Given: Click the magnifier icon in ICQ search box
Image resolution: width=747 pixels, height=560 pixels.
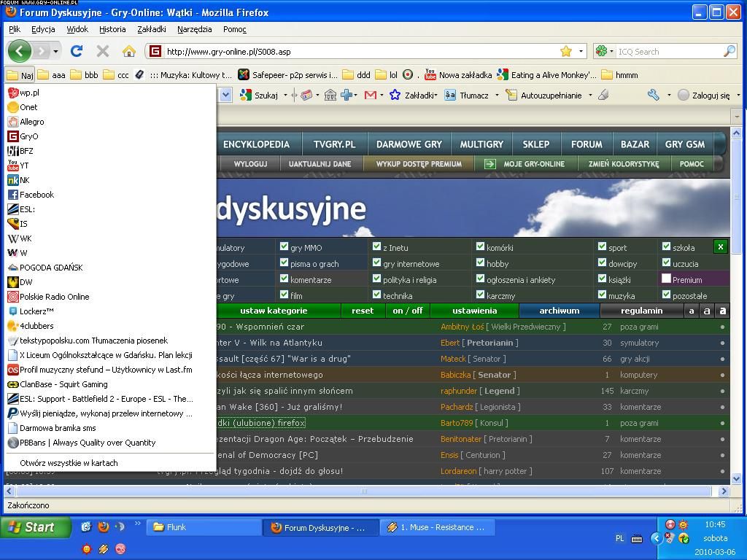Looking at the screenshot, I should tap(729, 51).
